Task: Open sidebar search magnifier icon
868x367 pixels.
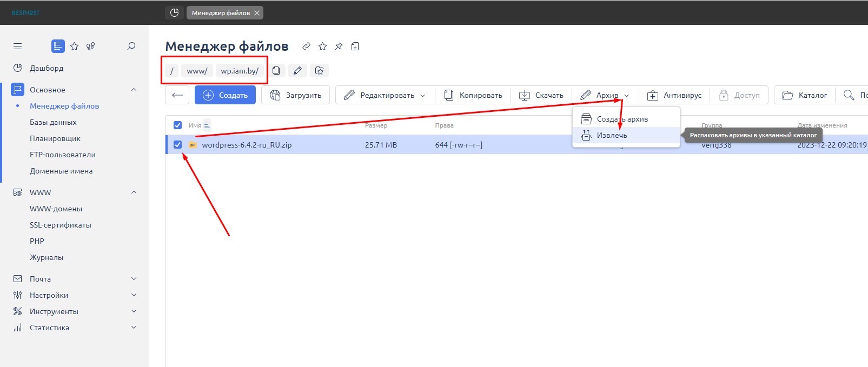Action: (x=131, y=46)
